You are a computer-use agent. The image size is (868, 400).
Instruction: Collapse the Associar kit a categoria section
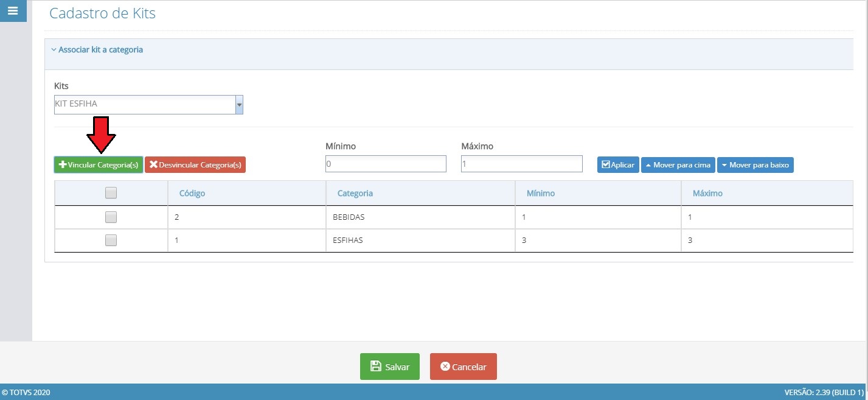pyautogui.click(x=97, y=50)
